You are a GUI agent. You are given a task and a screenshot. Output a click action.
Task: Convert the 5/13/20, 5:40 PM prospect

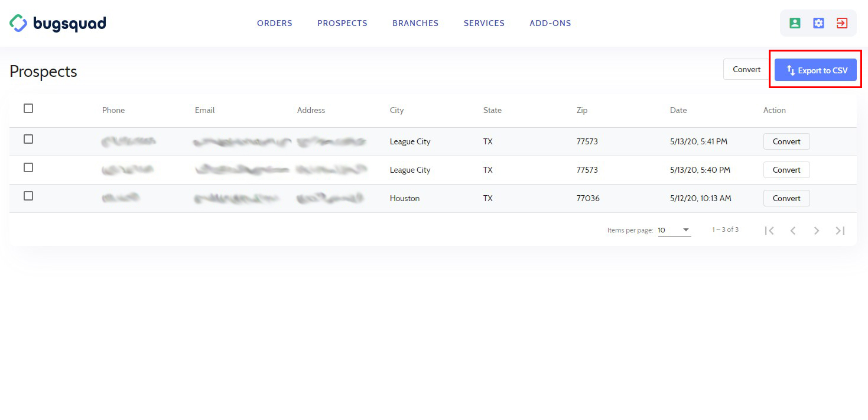tap(786, 170)
